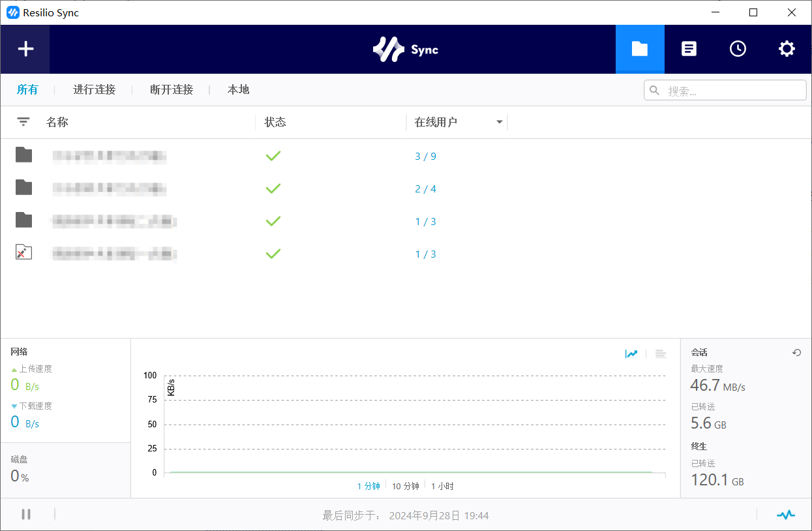Viewport: 812px width, 531px height.
Task: Set graph range to 1 小时
Action: [x=442, y=486]
